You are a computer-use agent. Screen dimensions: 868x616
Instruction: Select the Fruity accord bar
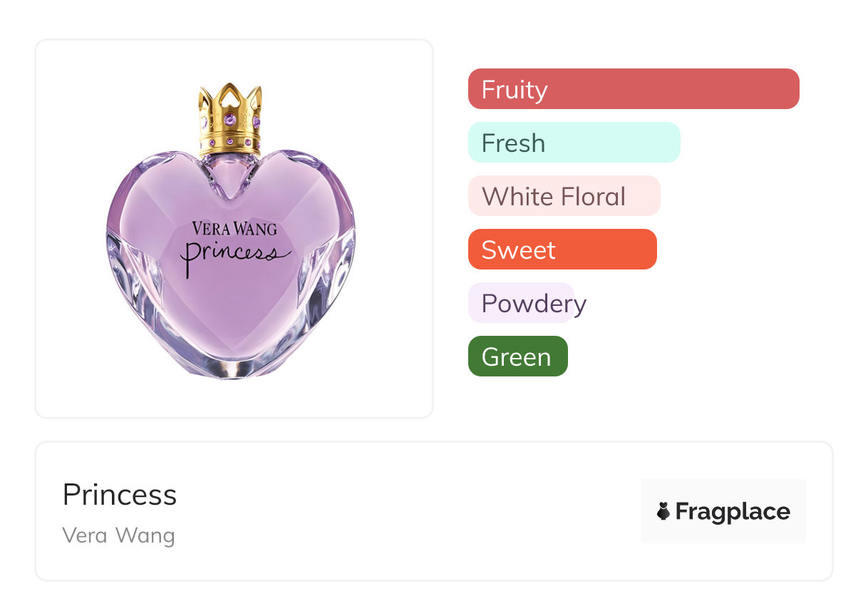click(633, 89)
